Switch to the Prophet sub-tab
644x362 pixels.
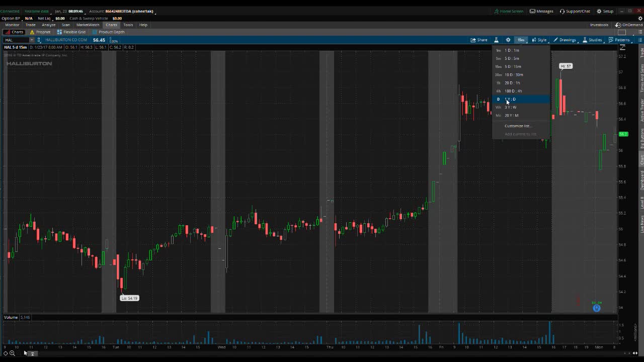(x=40, y=32)
